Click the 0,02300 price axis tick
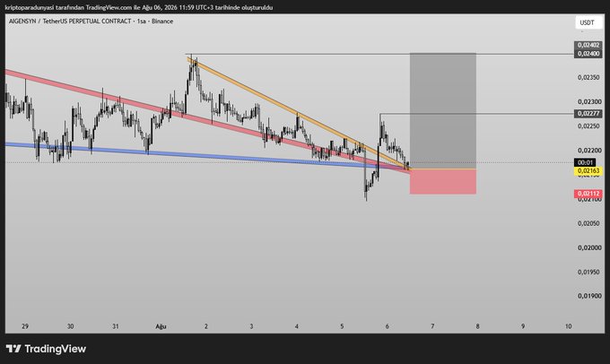 [x=589, y=101]
